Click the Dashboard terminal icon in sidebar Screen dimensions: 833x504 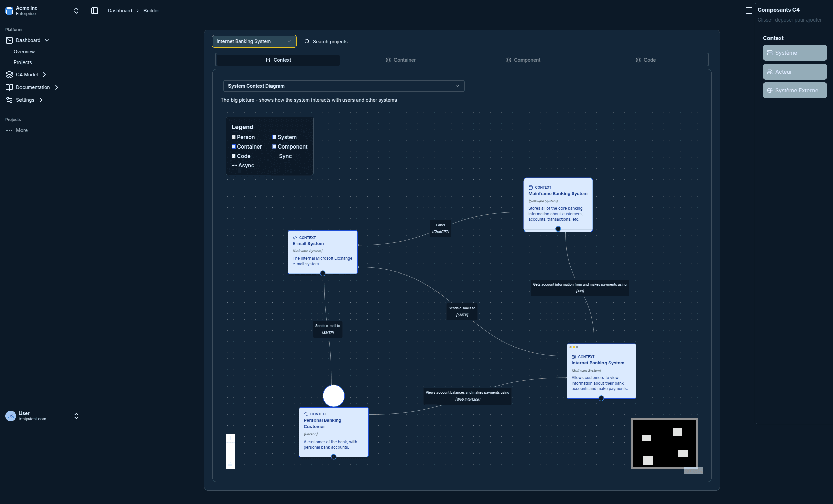pyautogui.click(x=9, y=40)
